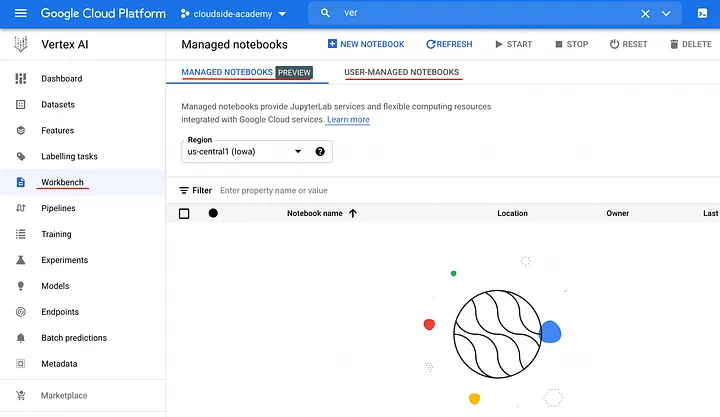
Task: Open Datasets in sidebar
Action: coord(58,105)
